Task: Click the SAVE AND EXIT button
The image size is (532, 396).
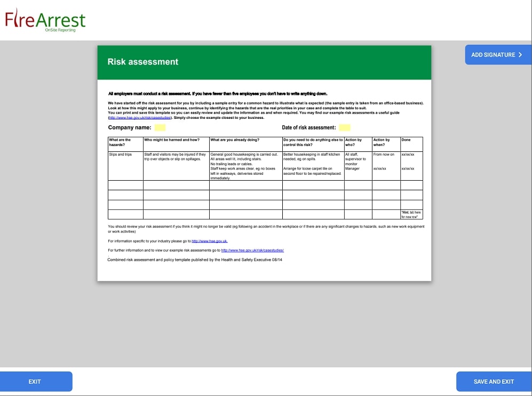Action: click(x=494, y=382)
